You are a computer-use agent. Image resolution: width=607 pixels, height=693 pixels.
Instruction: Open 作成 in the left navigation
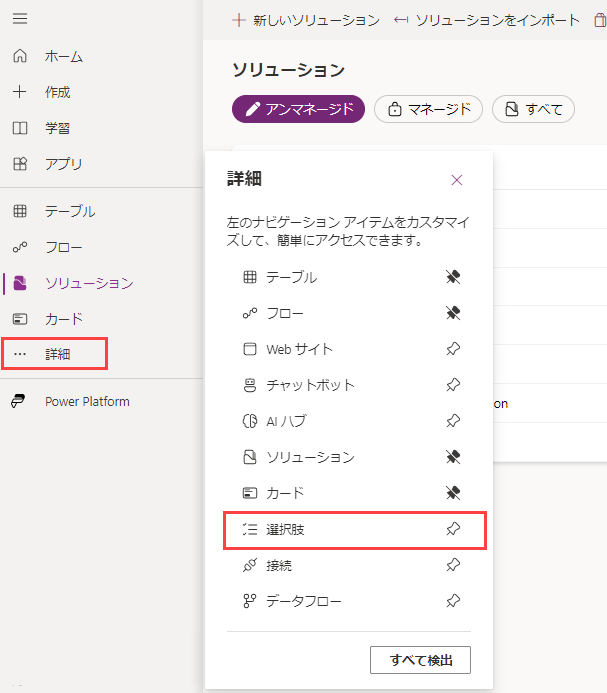click(x=57, y=92)
